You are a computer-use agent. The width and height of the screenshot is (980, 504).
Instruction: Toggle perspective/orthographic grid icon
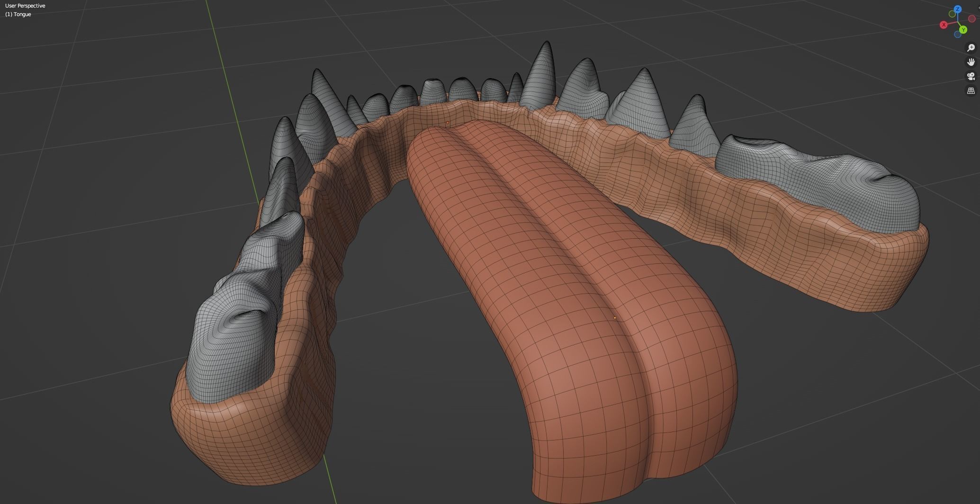971,90
